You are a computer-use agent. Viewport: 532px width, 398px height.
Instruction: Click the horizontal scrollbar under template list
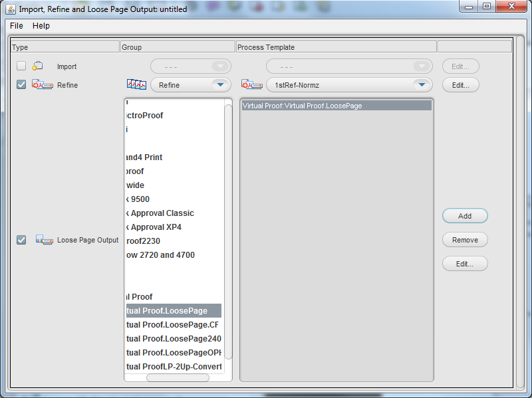pyautogui.click(x=178, y=377)
